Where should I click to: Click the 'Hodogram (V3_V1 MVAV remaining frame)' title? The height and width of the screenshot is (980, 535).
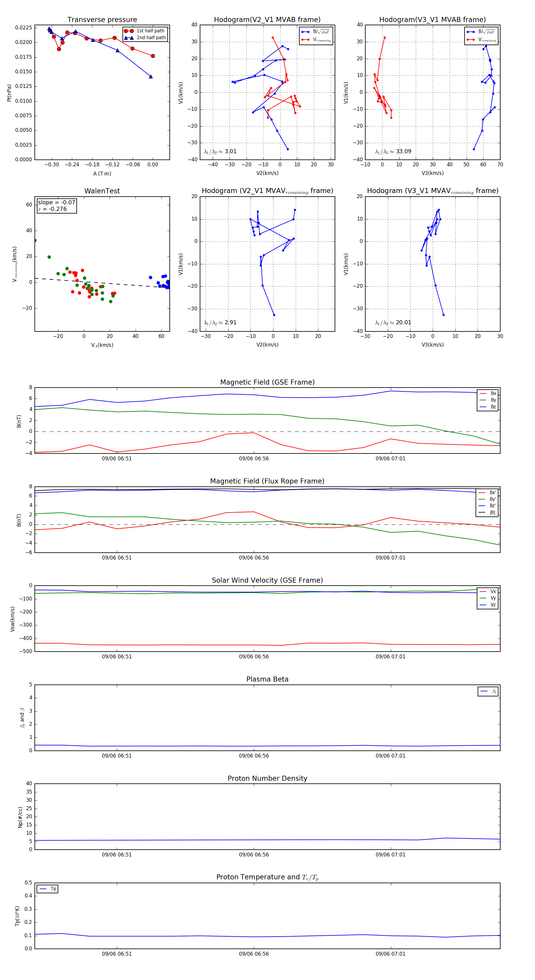pyautogui.click(x=432, y=191)
